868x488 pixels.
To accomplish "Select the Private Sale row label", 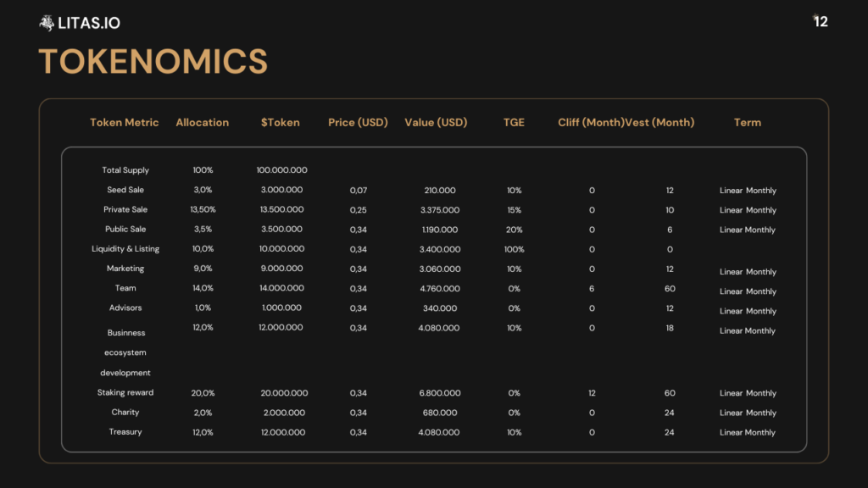I will (x=125, y=210).
